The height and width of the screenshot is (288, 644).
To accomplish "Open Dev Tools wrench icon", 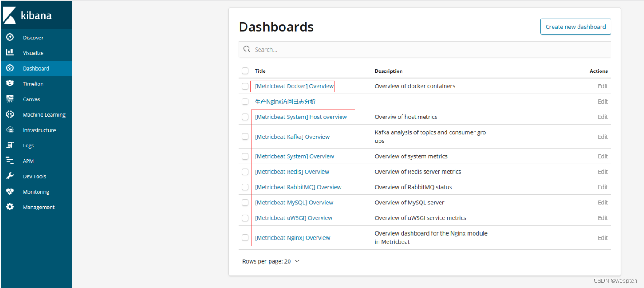I will coord(10,176).
